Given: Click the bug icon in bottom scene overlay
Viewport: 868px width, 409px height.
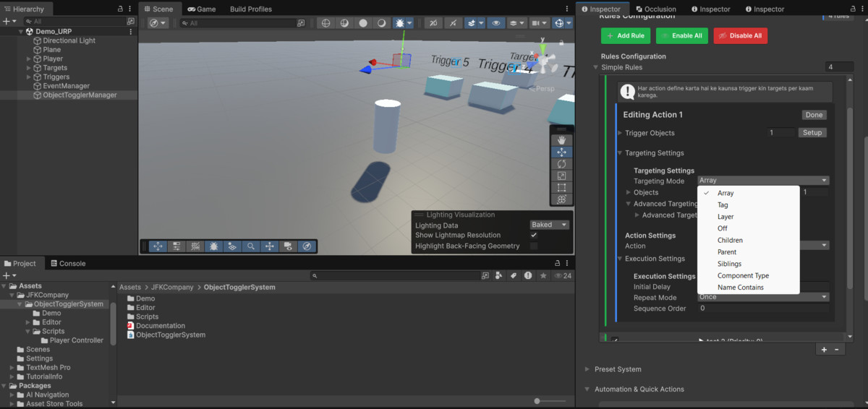Looking at the screenshot, I should coord(213,246).
